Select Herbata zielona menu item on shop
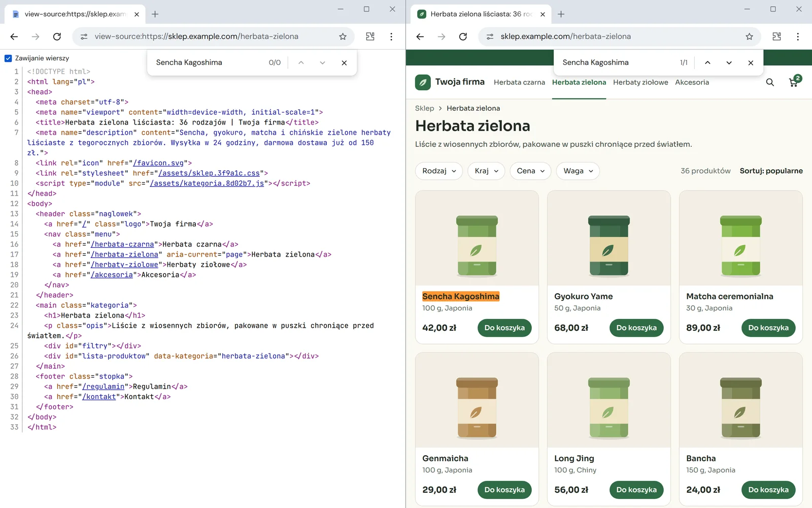The width and height of the screenshot is (812, 508). [x=579, y=82]
